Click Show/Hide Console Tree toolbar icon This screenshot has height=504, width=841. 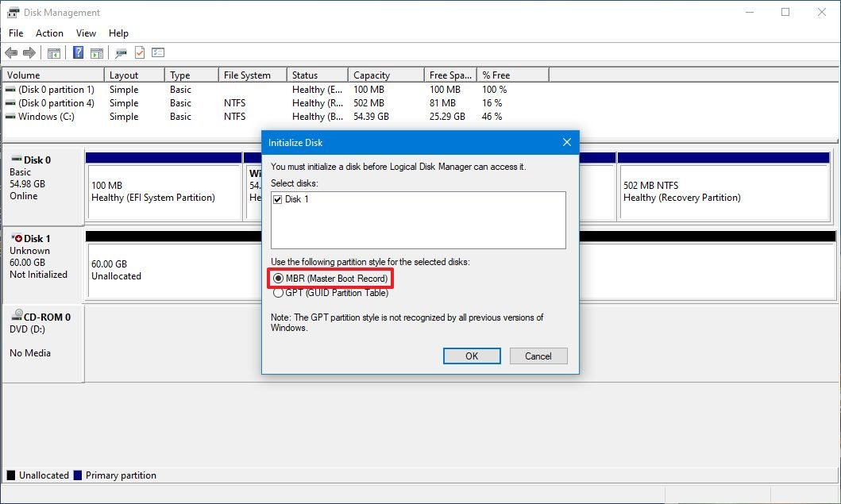pos(54,53)
